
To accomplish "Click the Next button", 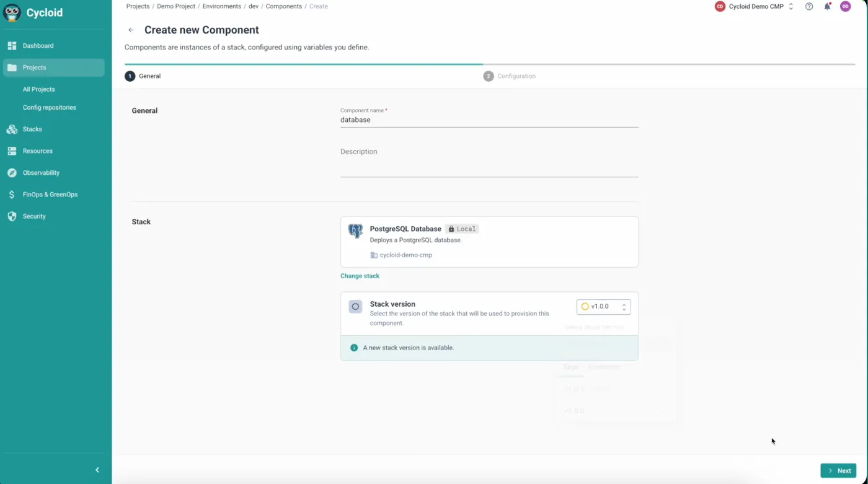I will coord(838,470).
